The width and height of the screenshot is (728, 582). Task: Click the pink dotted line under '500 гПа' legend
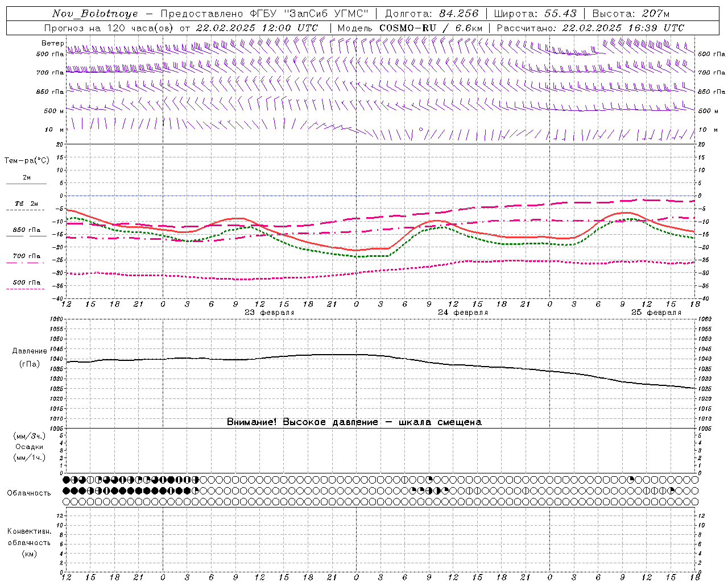pos(26,289)
